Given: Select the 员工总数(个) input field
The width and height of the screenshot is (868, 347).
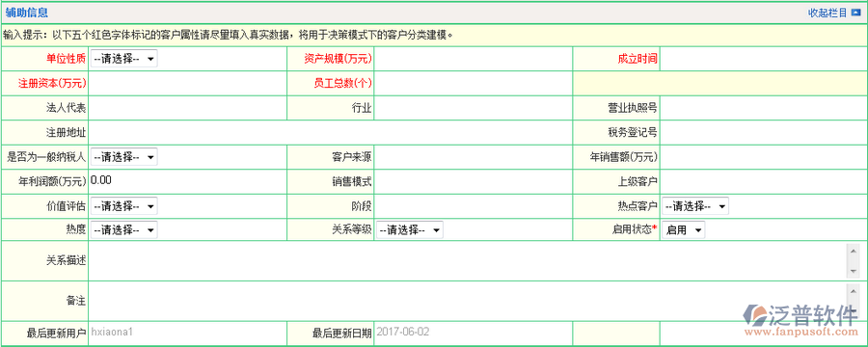Looking at the screenshot, I should point(474,84).
